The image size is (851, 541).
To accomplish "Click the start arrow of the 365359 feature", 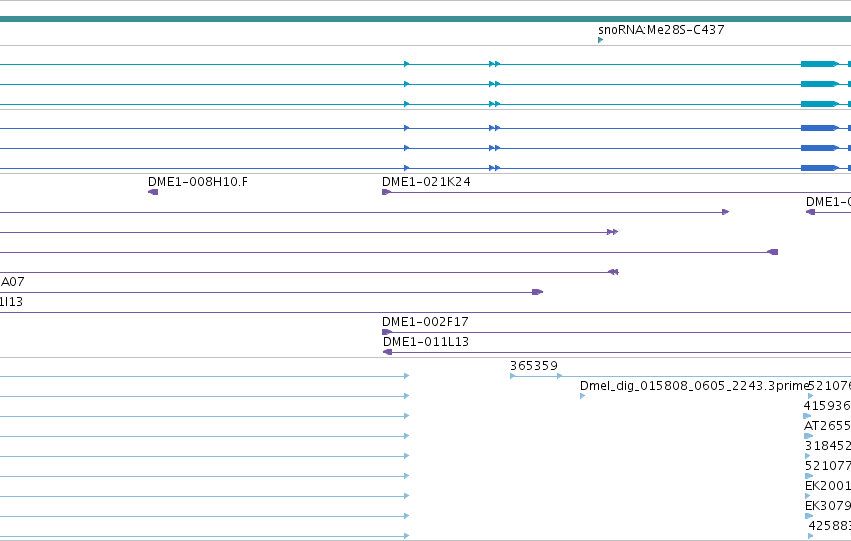I will [x=512, y=376].
